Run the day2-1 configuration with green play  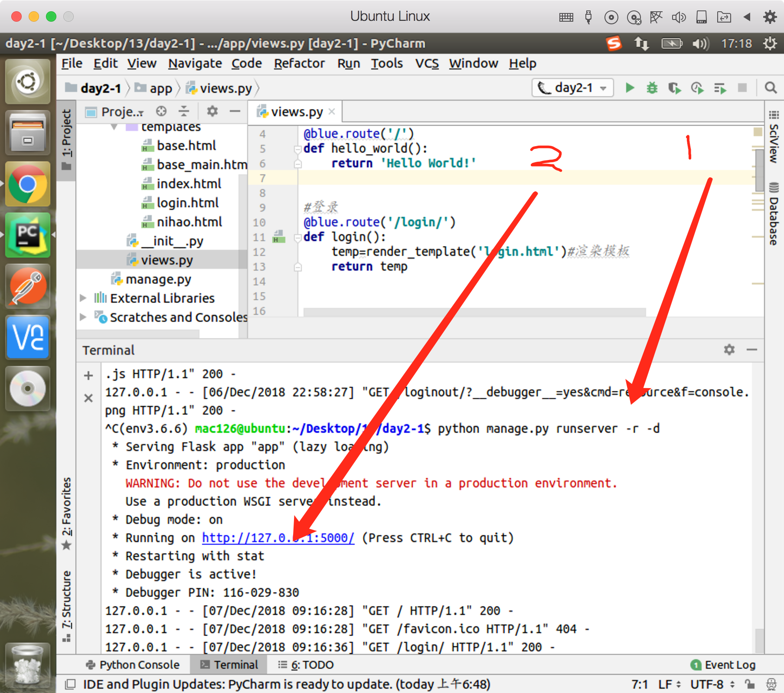630,88
